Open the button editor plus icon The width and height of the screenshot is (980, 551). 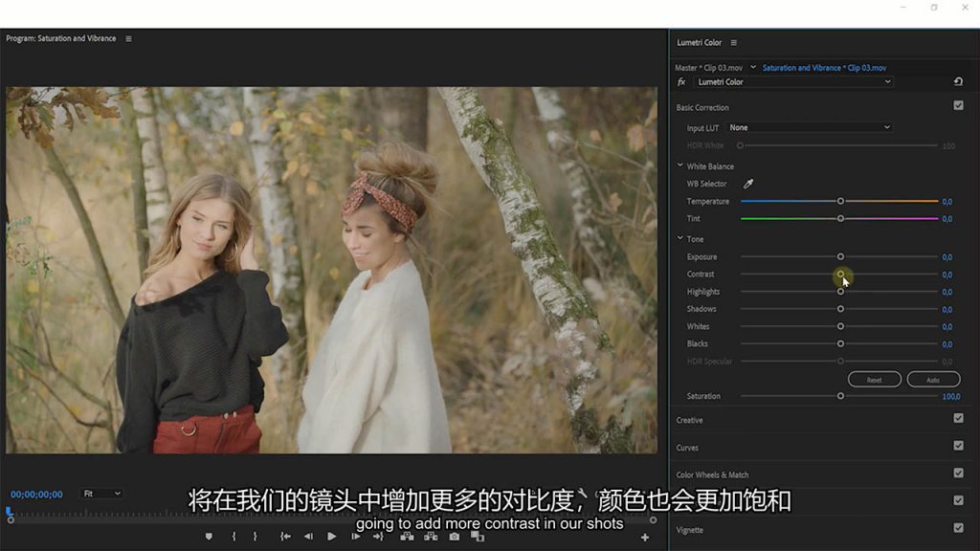pos(645,538)
